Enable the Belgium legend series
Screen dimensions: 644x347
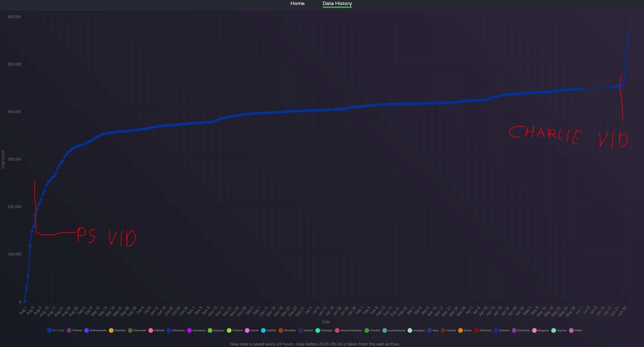pyautogui.click(x=216, y=330)
